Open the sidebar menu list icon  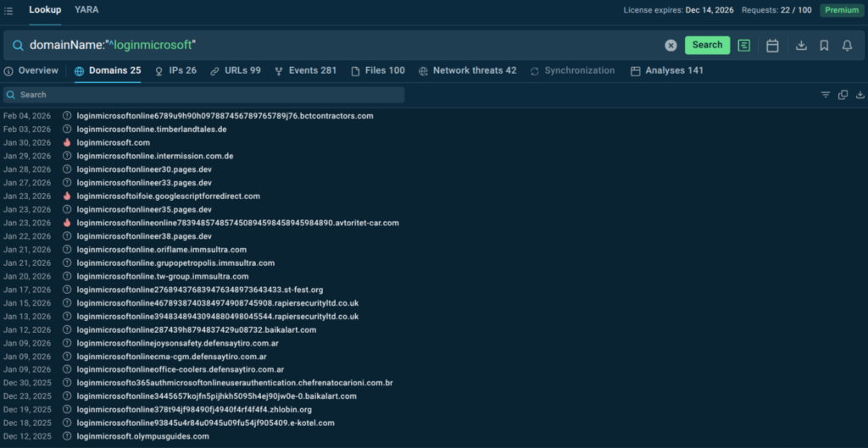click(x=8, y=11)
